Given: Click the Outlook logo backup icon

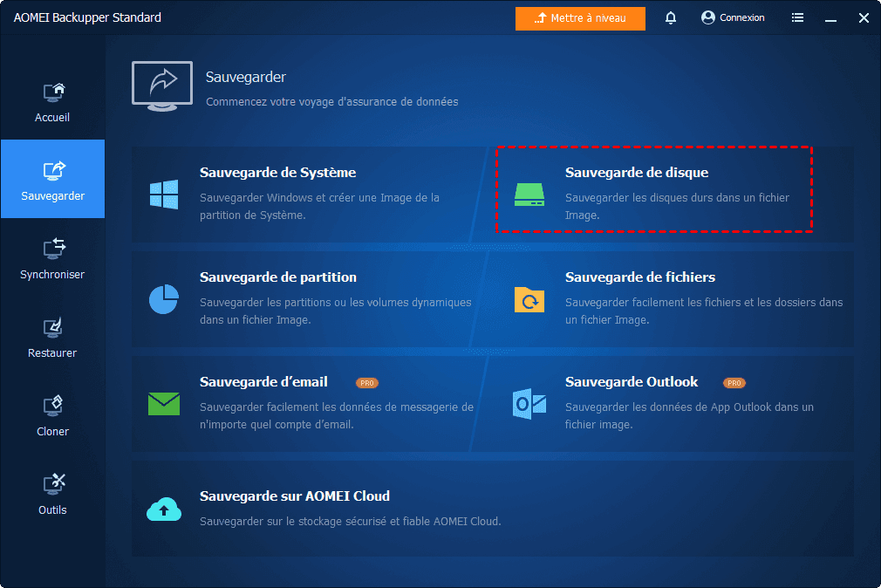Looking at the screenshot, I should pos(529,404).
